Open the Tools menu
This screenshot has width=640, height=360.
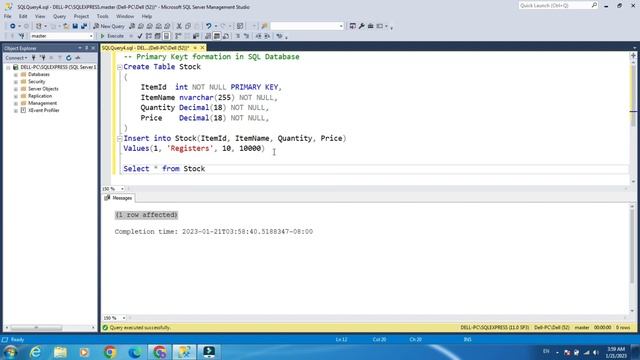(102, 16)
